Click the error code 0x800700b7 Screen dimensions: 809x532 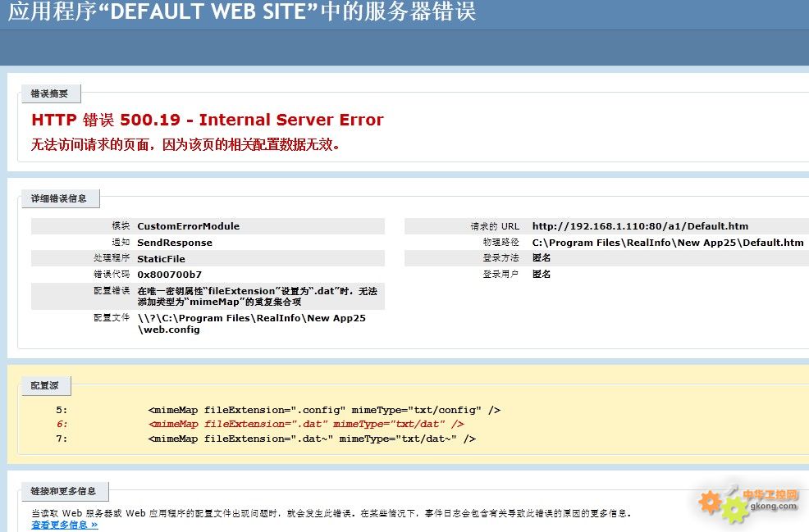[169, 275]
